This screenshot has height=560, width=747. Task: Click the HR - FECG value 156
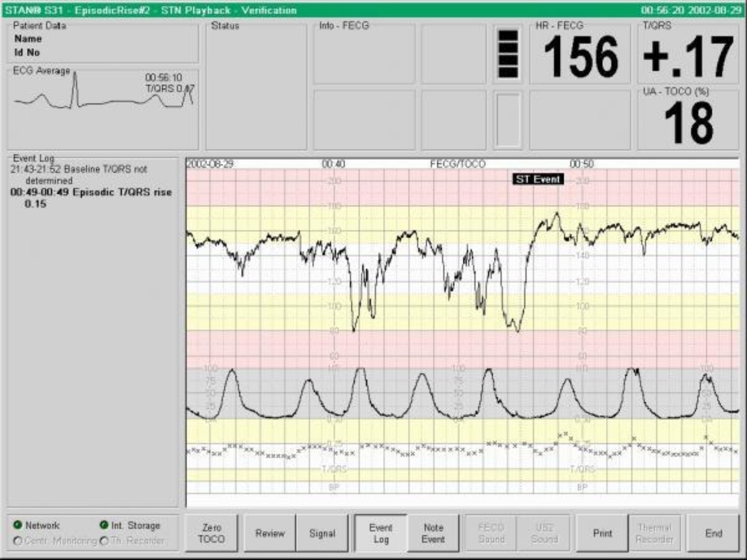pos(581,57)
